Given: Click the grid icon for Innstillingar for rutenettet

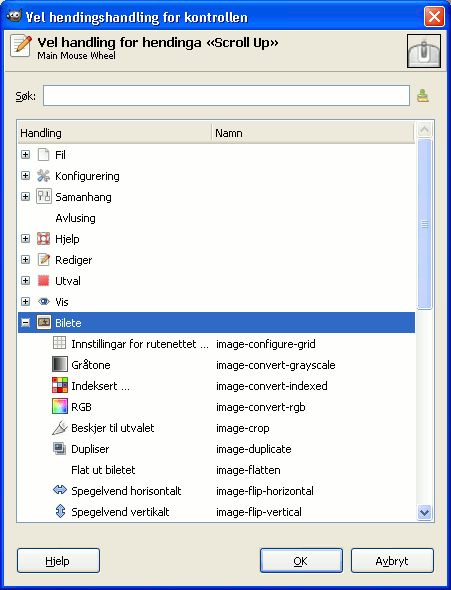Looking at the screenshot, I should [x=59, y=343].
